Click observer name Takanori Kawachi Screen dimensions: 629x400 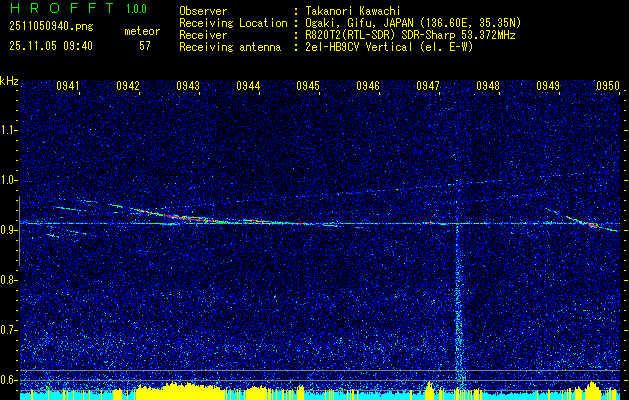tap(353, 11)
